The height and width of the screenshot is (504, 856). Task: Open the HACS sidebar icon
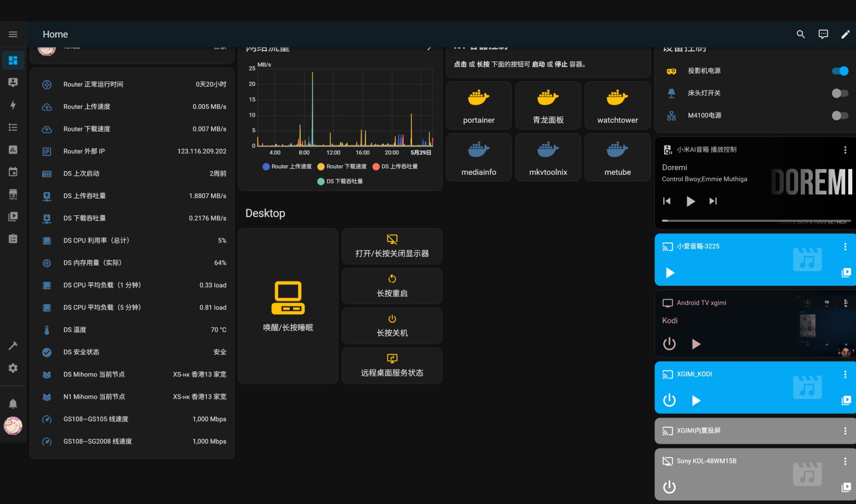tap(13, 194)
